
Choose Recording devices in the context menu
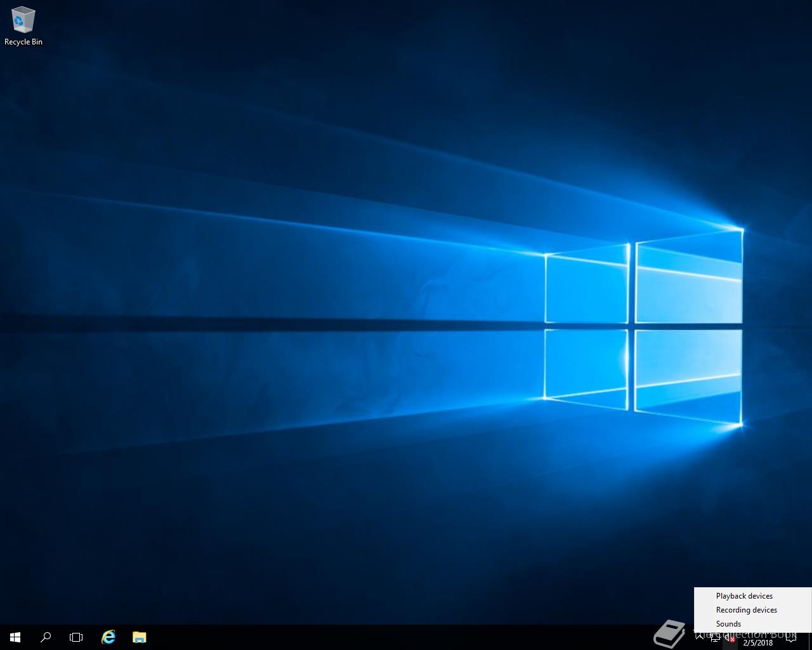point(752,609)
